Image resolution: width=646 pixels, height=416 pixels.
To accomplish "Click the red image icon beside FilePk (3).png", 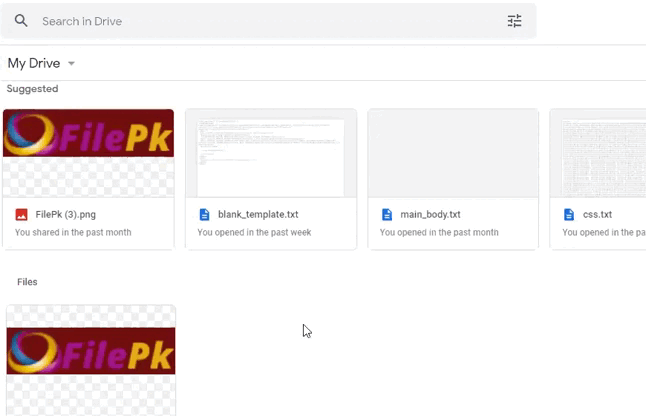I will coord(21,215).
